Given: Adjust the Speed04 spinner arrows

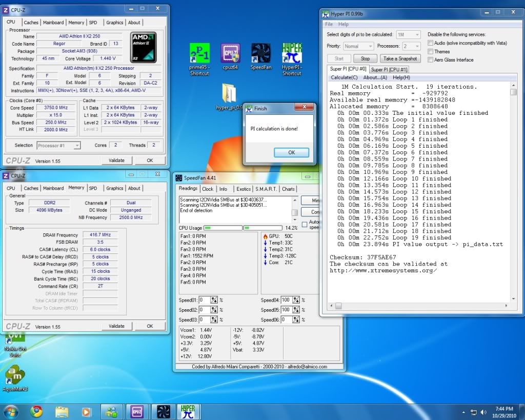Looking at the screenshot, I should 296,300.
